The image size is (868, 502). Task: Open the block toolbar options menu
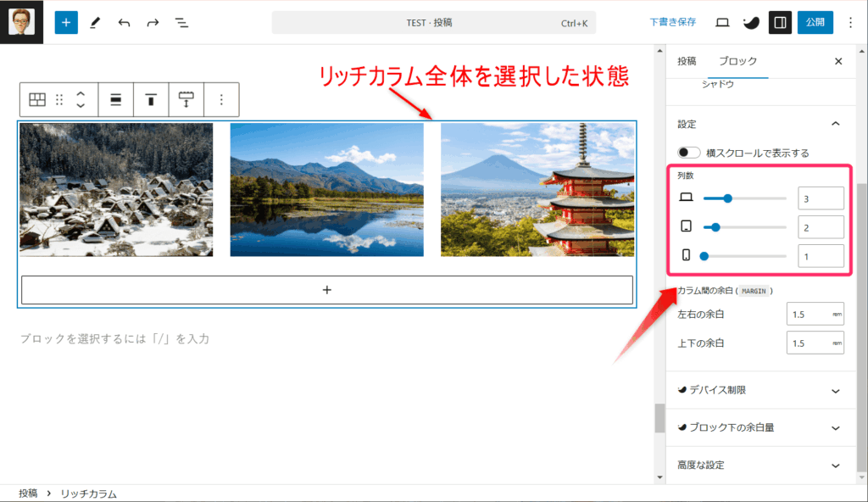pos(221,99)
